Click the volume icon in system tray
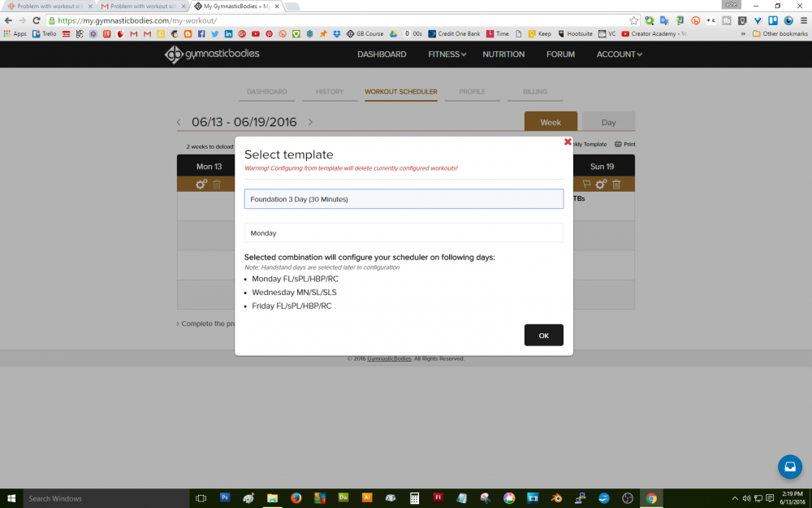 point(746,499)
